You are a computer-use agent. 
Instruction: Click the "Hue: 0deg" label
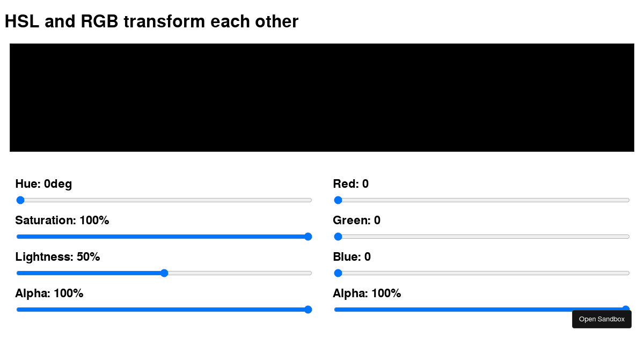pos(43,184)
